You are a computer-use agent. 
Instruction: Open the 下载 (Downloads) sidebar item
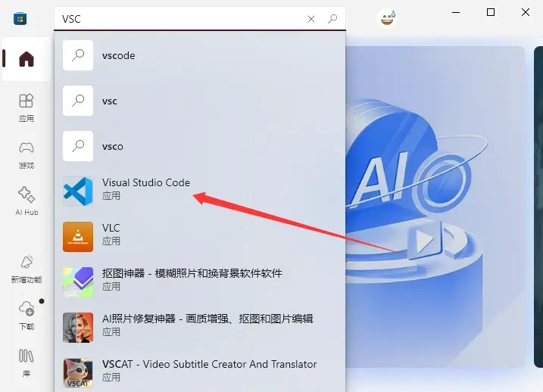(x=27, y=316)
